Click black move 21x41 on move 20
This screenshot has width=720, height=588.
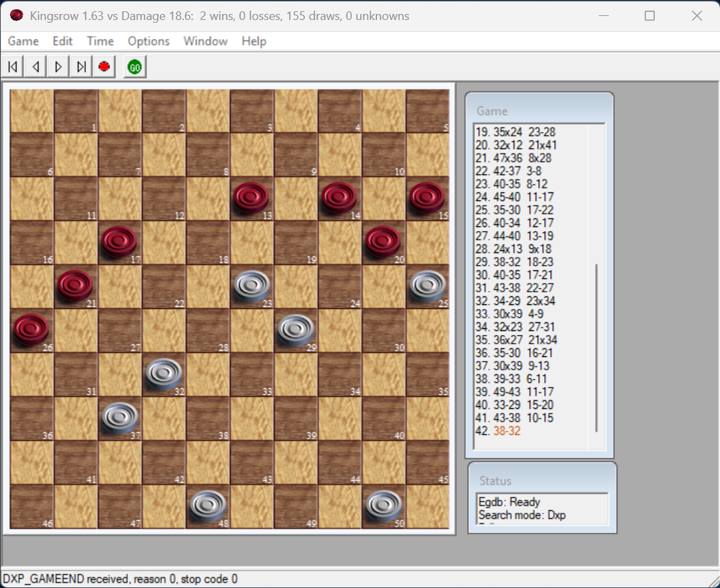[542, 145]
